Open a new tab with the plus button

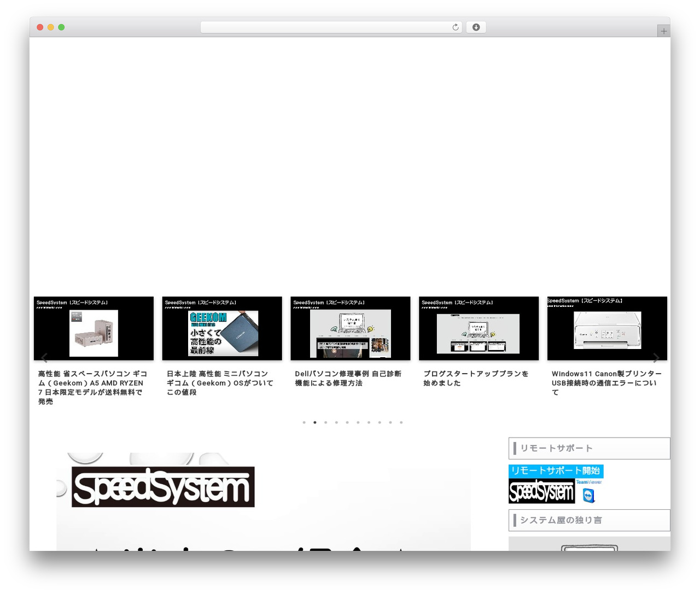click(x=663, y=31)
